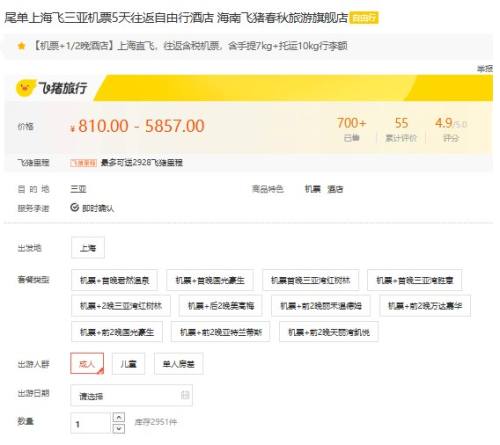This screenshot has height=445, width=500.
Task: Select the 单人房差 option
Action: point(179,364)
